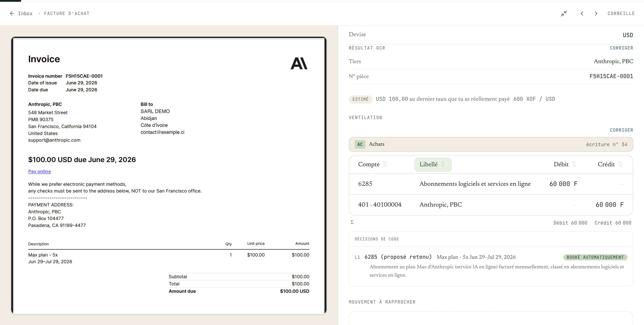
Task: Click the Débit 60 000 sum total
Action: [x=570, y=223]
